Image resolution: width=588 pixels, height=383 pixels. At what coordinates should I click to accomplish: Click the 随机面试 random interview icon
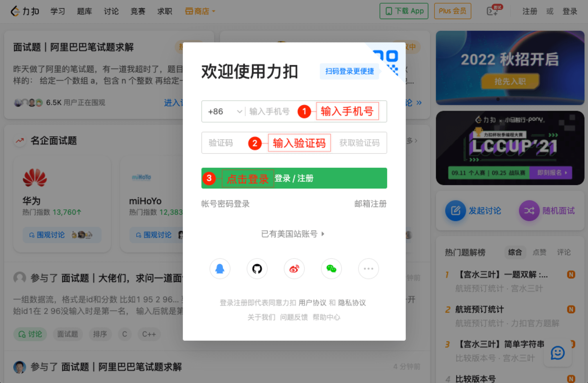[x=527, y=210]
